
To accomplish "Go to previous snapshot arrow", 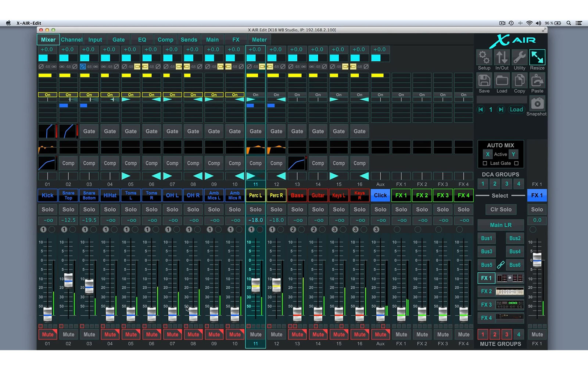I will click(x=481, y=109).
